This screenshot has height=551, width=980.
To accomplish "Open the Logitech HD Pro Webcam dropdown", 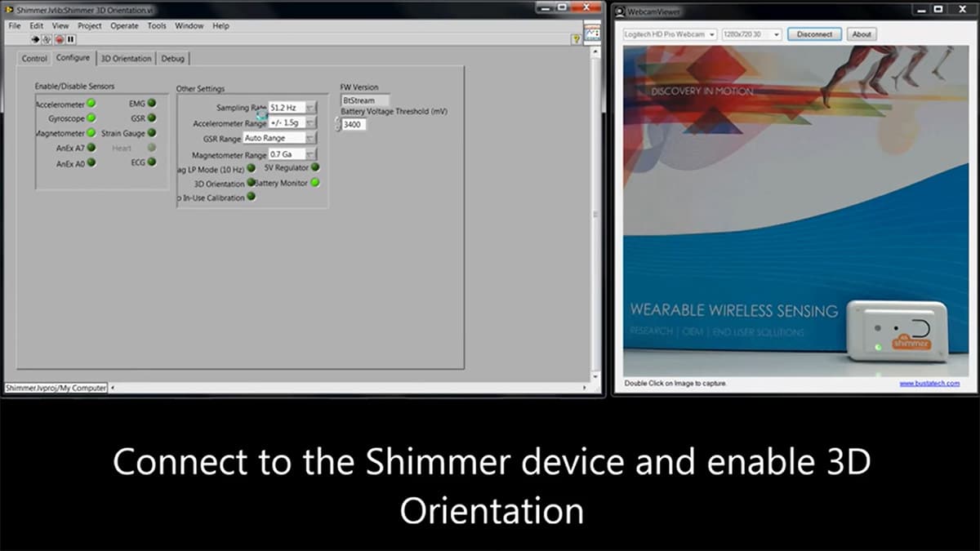I will (670, 34).
